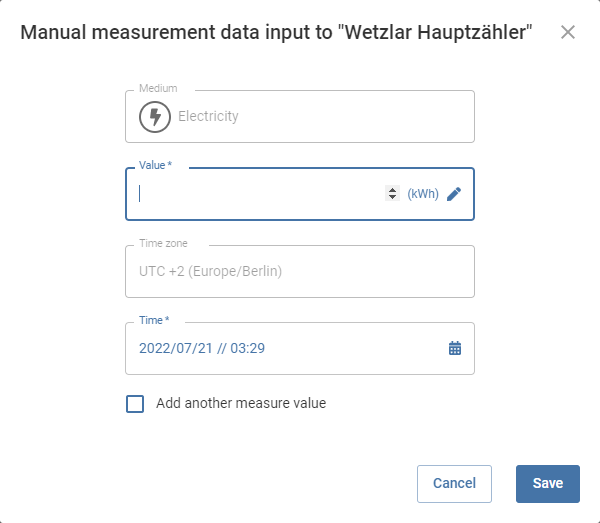Close the manual measurement dialog
Screen dimensions: 600x523
click(568, 32)
